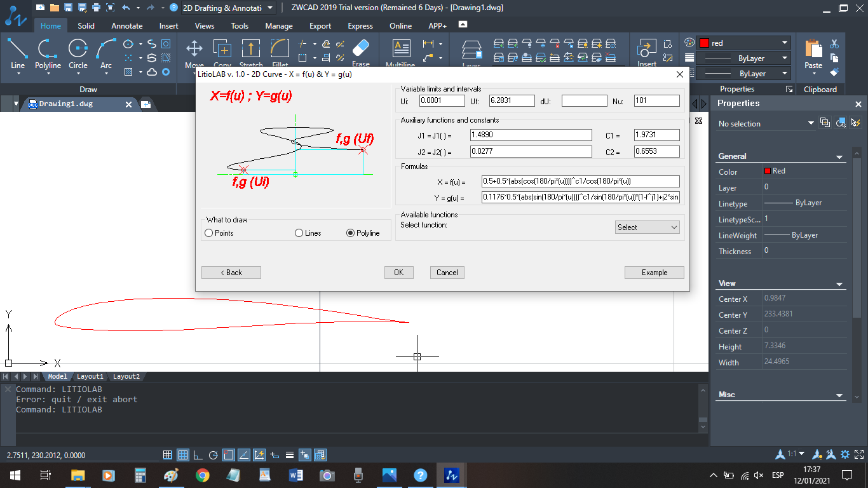Select the Polyline radio button
Screen dimensions: 868x488
click(x=350, y=233)
